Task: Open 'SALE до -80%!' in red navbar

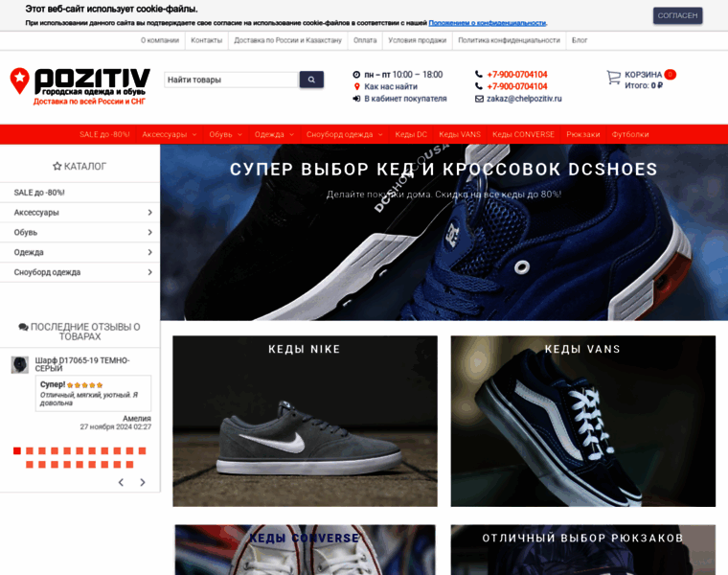Action: point(104,134)
